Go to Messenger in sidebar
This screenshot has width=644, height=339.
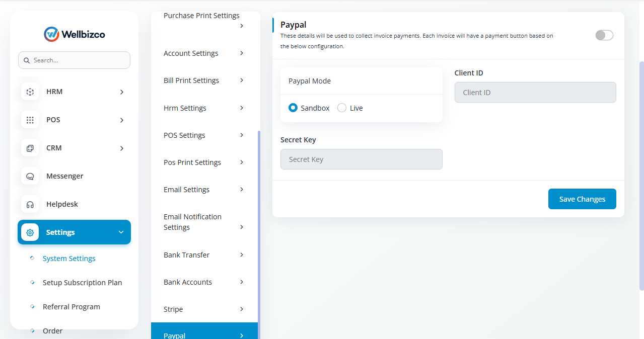pos(64,176)
